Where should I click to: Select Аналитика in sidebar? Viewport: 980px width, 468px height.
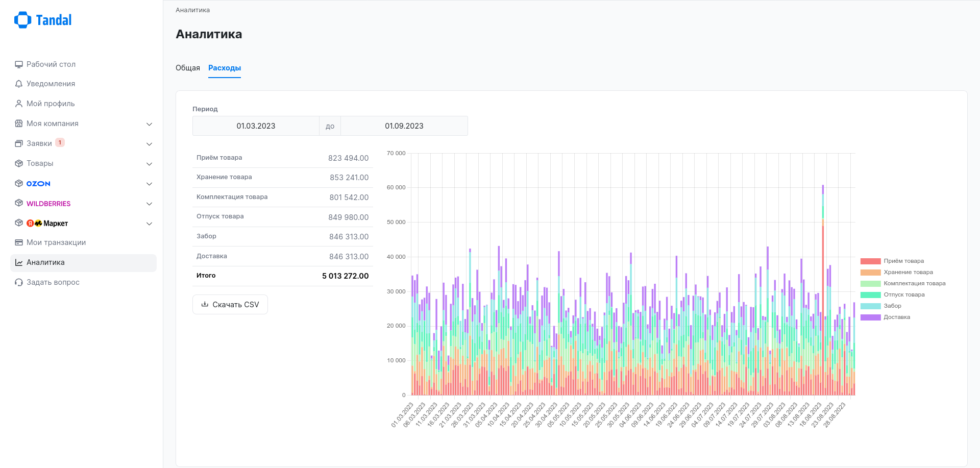pyautogui.click(x=83, y=262)
